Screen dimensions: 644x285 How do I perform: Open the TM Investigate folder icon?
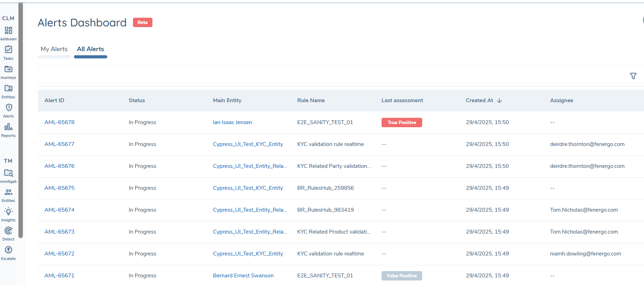pyautogui.click(x=8, y=173)
